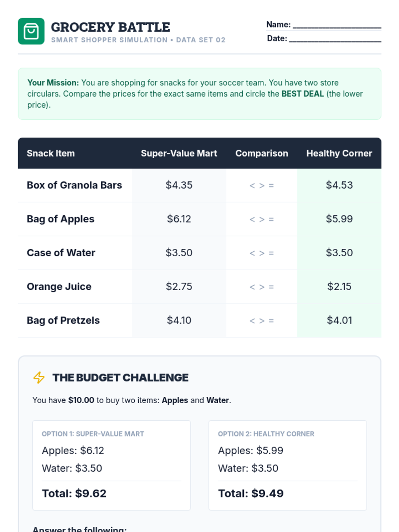This screenshot has width=399, height=532.
Task: Select the greater-than symbol in Orange Juice row
Action: point(262,287)
